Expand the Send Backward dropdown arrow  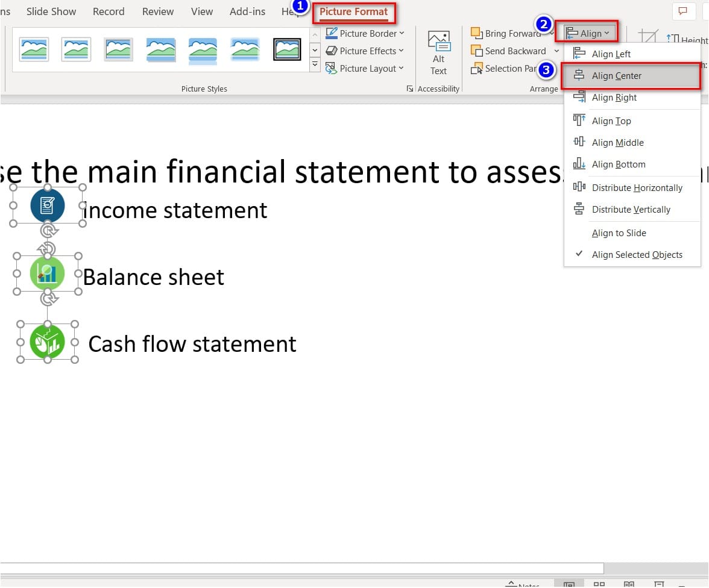point(556,51)
